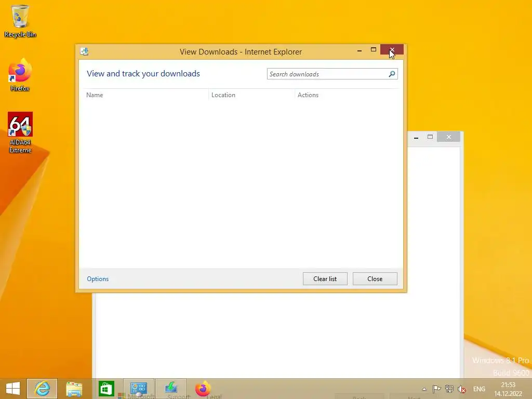Minimize the View Downloads window
Image resolution: width=532 pixels, height=399 pixels.
[360, 50]
